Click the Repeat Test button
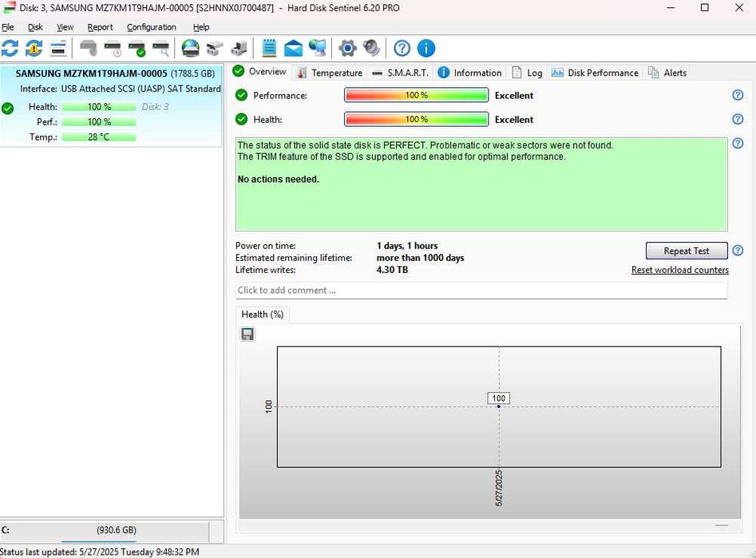The height and width of the screenshot is (558, 756). click(x=687, y=251)
